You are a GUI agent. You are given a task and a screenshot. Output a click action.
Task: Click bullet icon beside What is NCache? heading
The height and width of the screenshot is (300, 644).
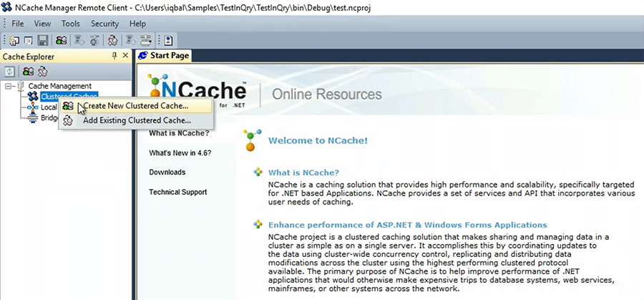pyautogui.click(x=258, y=172)
